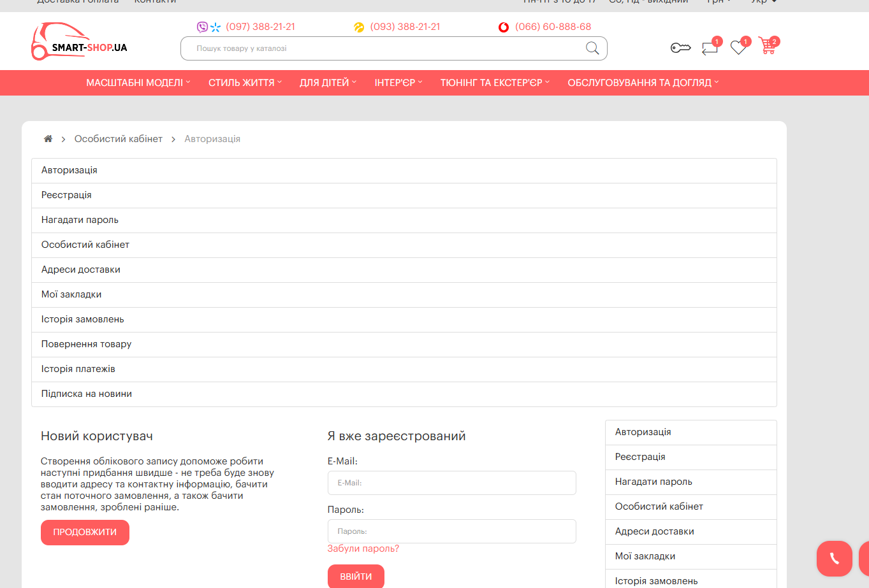The height and width of the screenshot is (588, 869).
Task: Expand the Масштабні моделі menu
Action: pos(138,83)
